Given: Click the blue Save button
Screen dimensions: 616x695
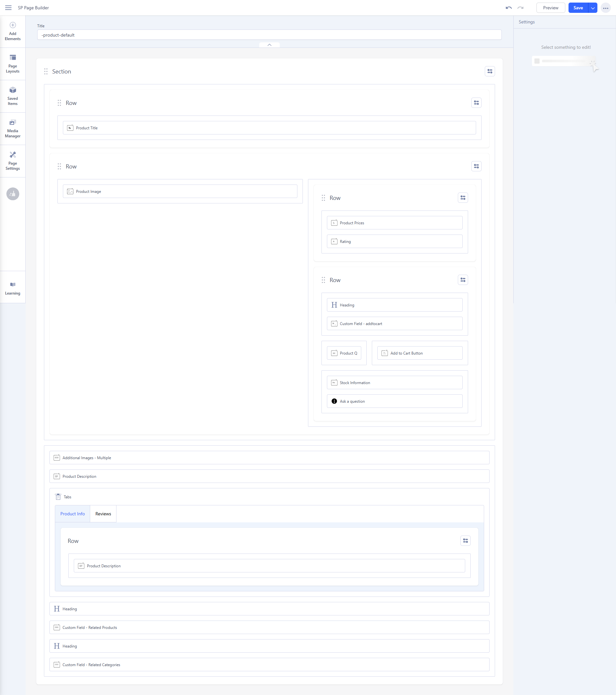Looking at the screenshot, I should point(578,8).
